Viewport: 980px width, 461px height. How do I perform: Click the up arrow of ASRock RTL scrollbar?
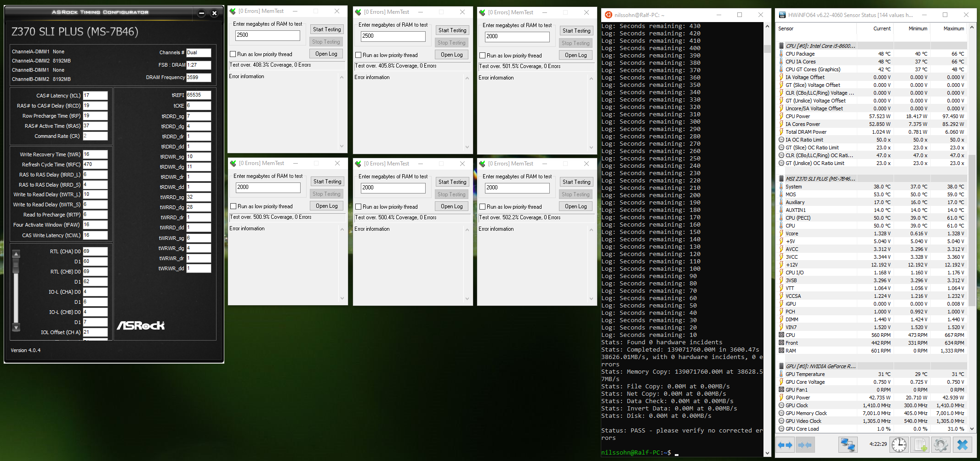pos(16,254)
